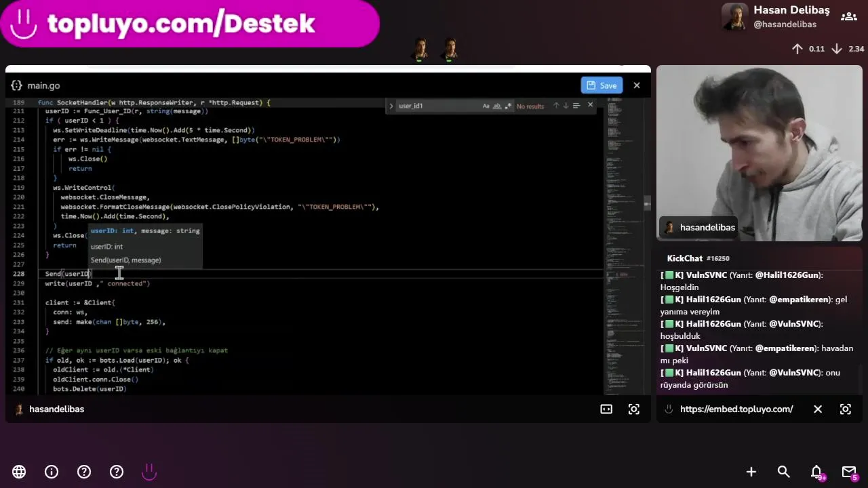This screenshot has width=868, height=488.
Task: Click the smiley logo in the banner
Action: click(x=24, y=24)
